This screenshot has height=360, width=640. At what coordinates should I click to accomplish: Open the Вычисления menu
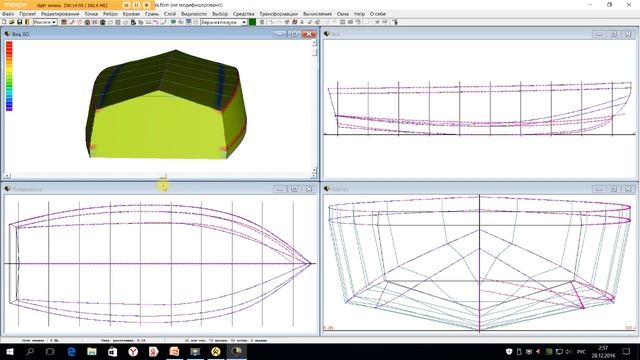(317, 14)
